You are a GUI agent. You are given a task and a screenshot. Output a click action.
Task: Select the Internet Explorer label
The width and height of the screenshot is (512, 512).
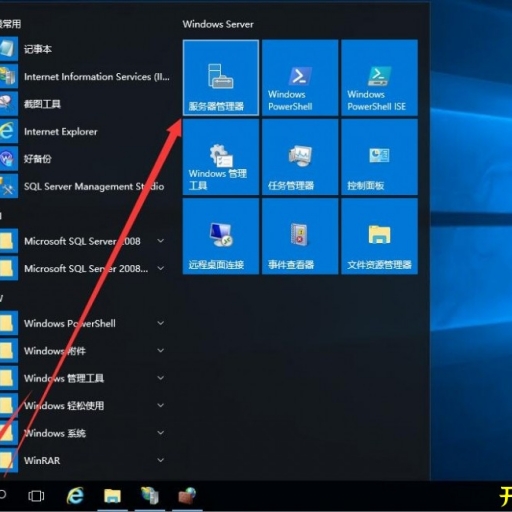click(61, 132)
